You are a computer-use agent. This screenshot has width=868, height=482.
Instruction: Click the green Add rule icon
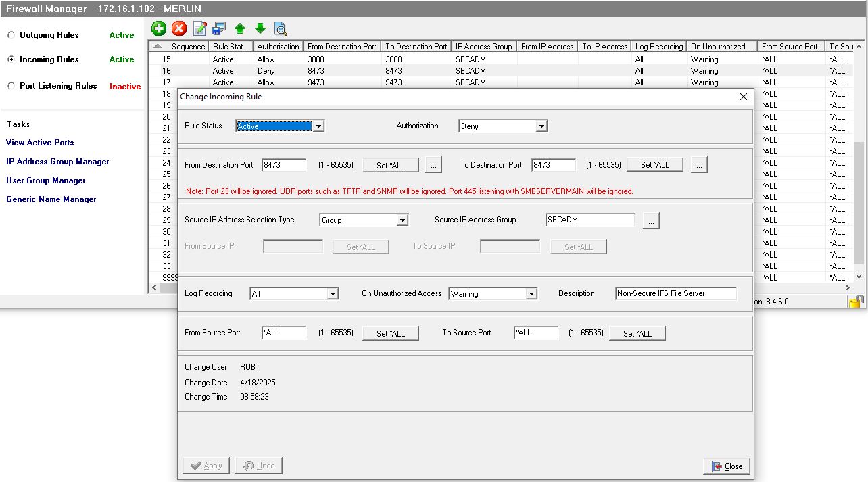(x=158, y=28)
